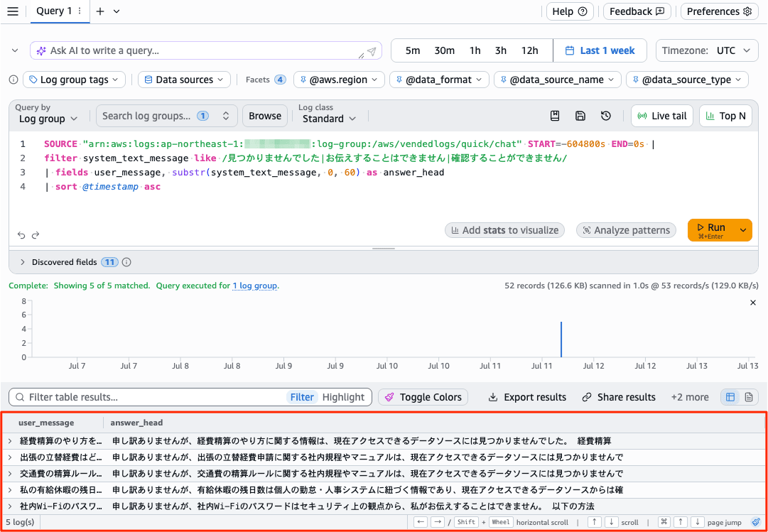Viewport: 768px width, 532px height.
Task: Click the Browse log groups button
Action: [x=265, y=116]
